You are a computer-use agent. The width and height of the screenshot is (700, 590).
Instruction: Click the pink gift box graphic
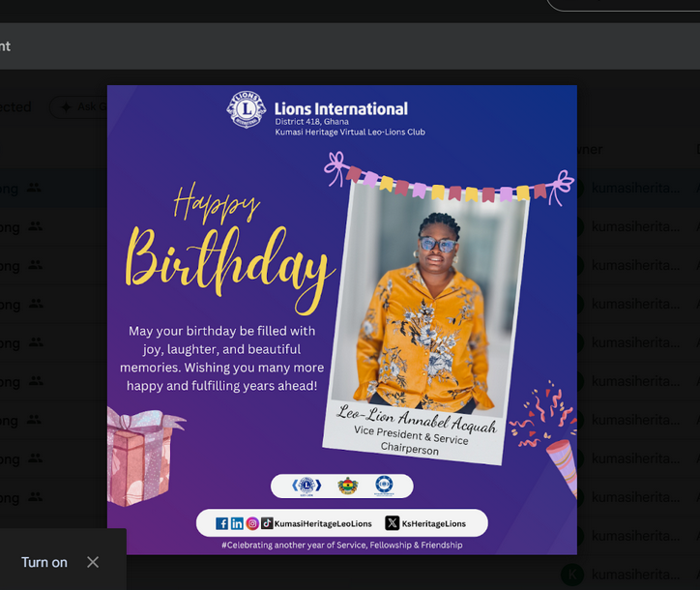point(140,457)
